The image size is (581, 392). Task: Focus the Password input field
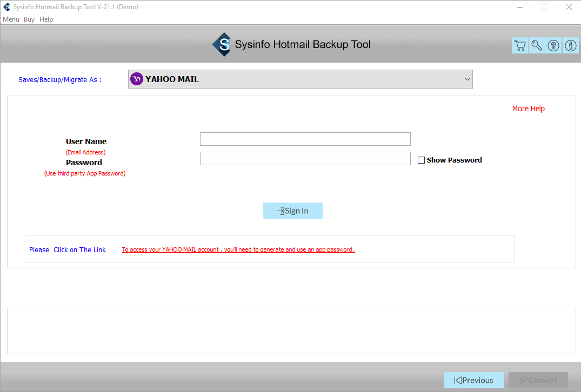click(305, 158)
